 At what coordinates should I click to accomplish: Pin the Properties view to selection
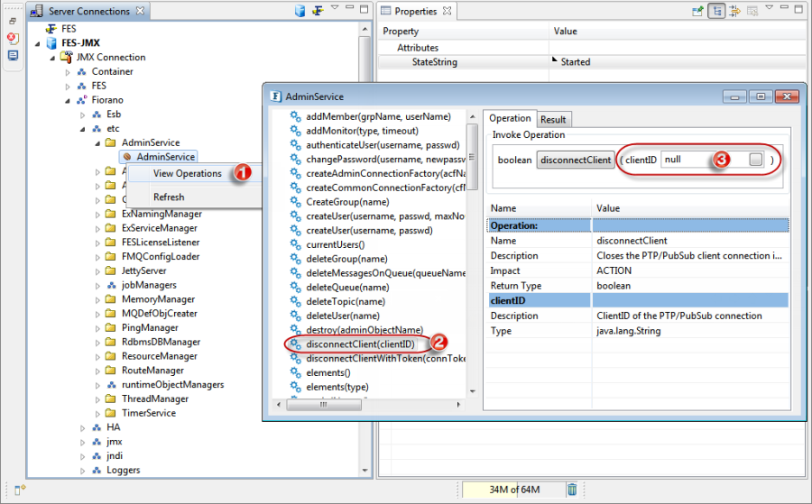697,11
